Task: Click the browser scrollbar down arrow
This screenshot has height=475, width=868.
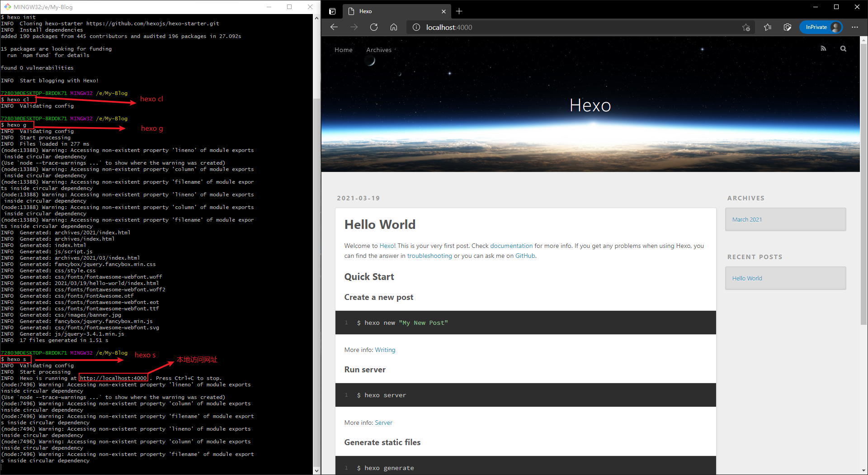Action: pyautogui.click(x=863, y=471)
